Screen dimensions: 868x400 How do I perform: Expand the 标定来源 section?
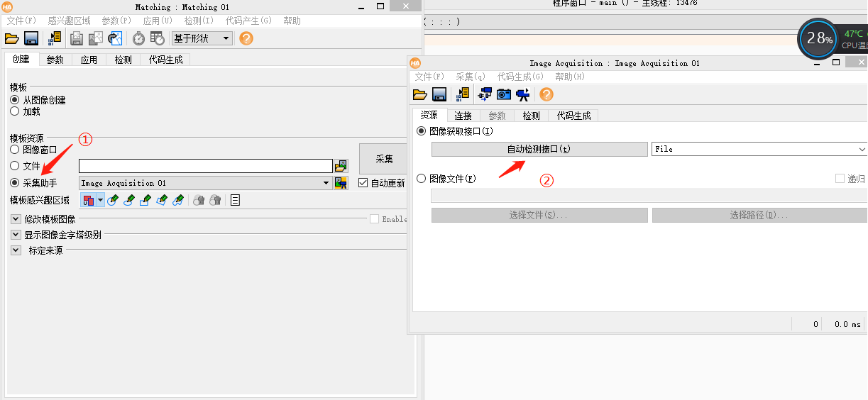pyautogui.click(x=16, y=250)
